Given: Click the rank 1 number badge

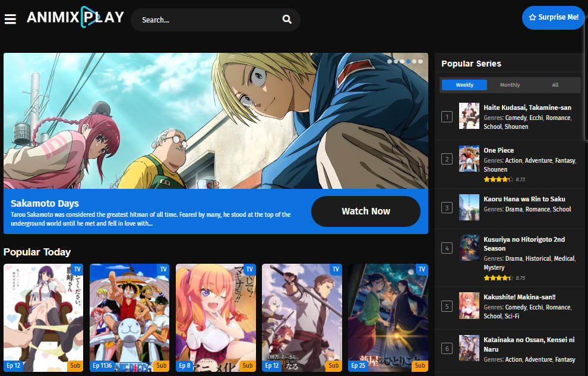Looking at the screenshot, I should pyautogui.click(x=447, y=117).
